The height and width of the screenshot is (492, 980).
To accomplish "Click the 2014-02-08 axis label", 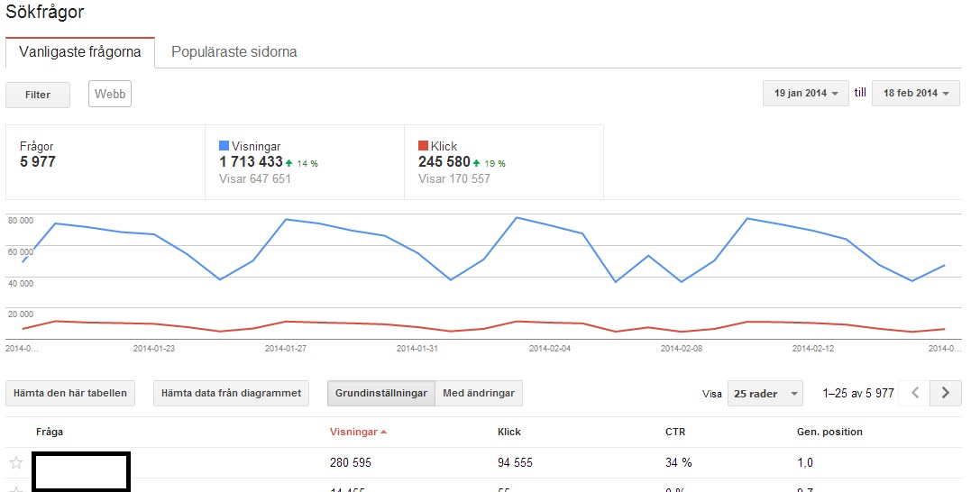I will [682, 349].
